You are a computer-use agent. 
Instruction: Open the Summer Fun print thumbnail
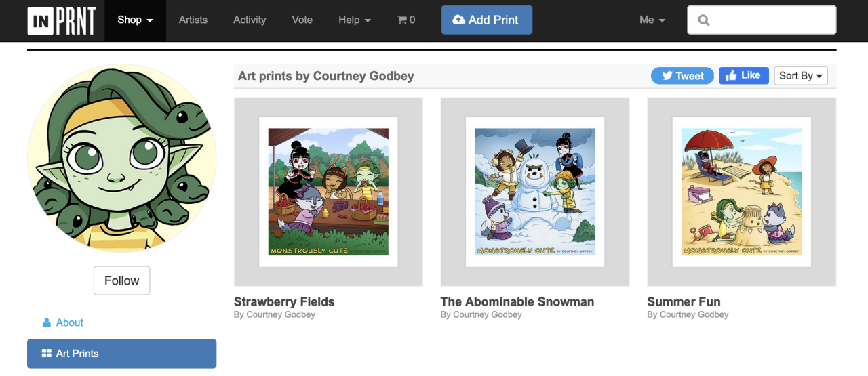click(742, 192)
